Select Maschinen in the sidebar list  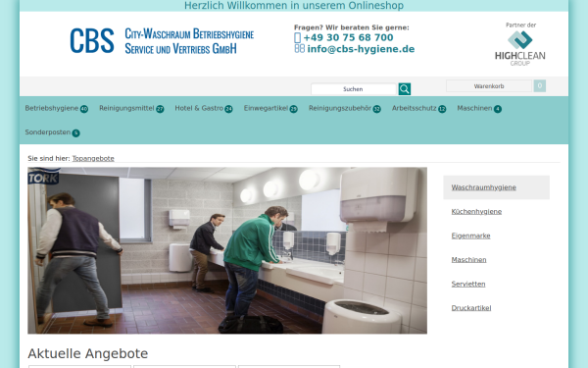pos(468,260)
